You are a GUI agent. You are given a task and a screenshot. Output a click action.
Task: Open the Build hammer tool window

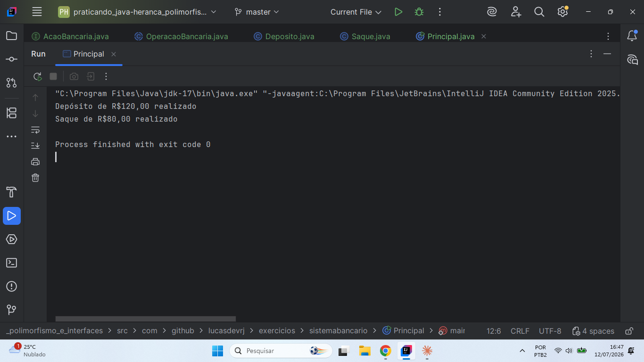12,192
